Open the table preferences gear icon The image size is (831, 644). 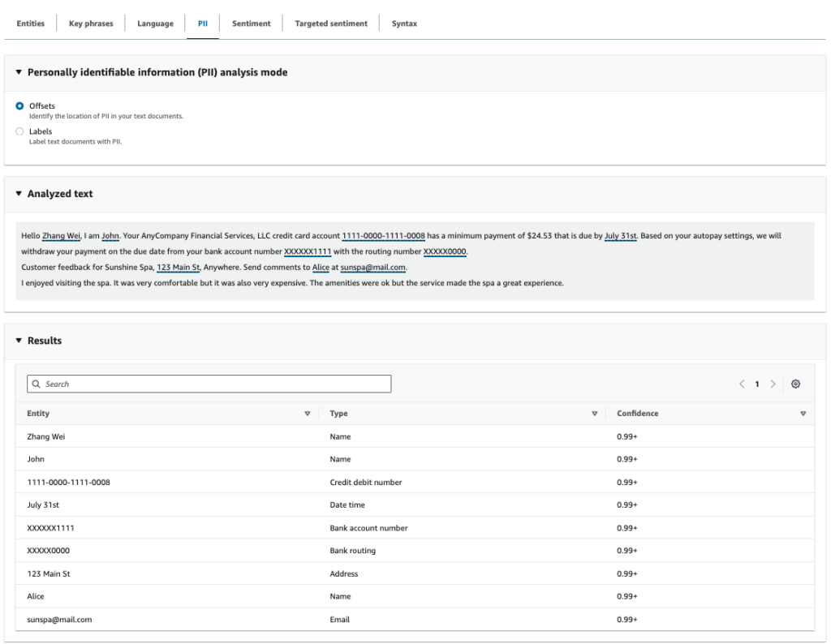[x=796, y=384]
